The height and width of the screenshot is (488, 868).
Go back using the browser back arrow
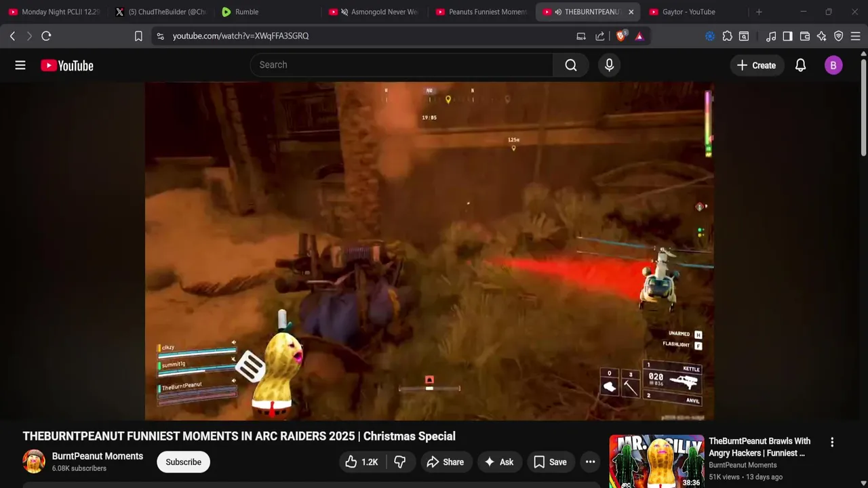(x=12, y=36)
